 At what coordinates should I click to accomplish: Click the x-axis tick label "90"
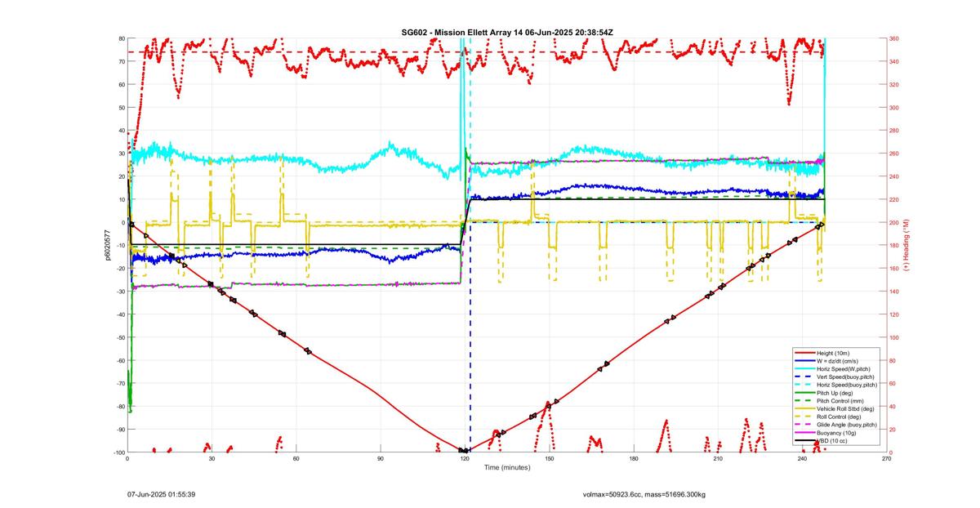381,459
